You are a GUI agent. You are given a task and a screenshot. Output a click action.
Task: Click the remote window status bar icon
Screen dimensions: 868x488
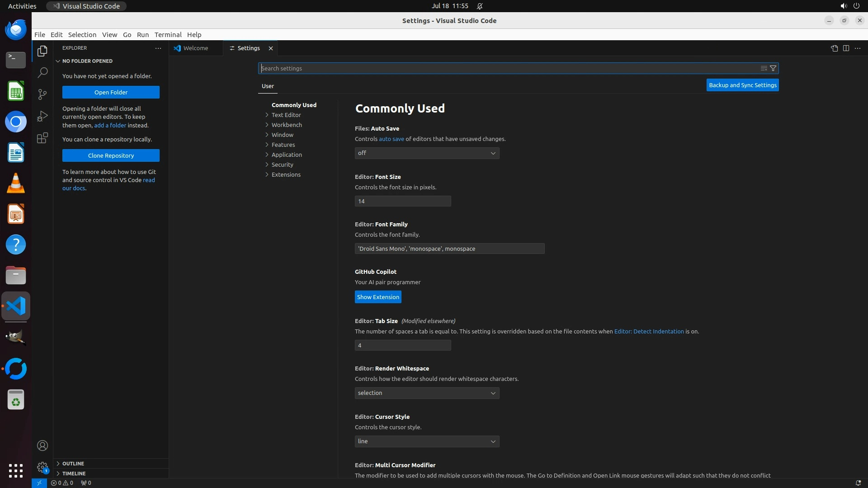(x=39, y=483)
